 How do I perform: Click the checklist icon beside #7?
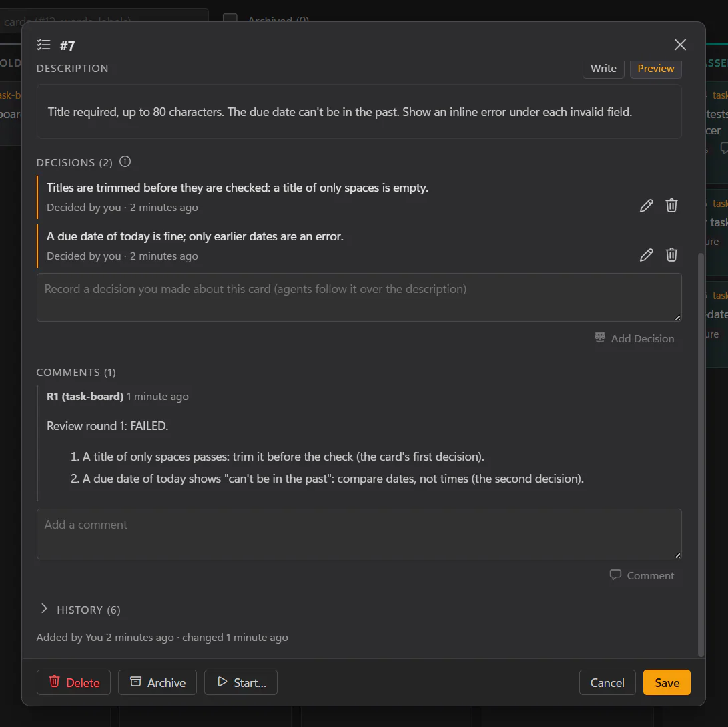pyautogui.click(x=43, y=45)
